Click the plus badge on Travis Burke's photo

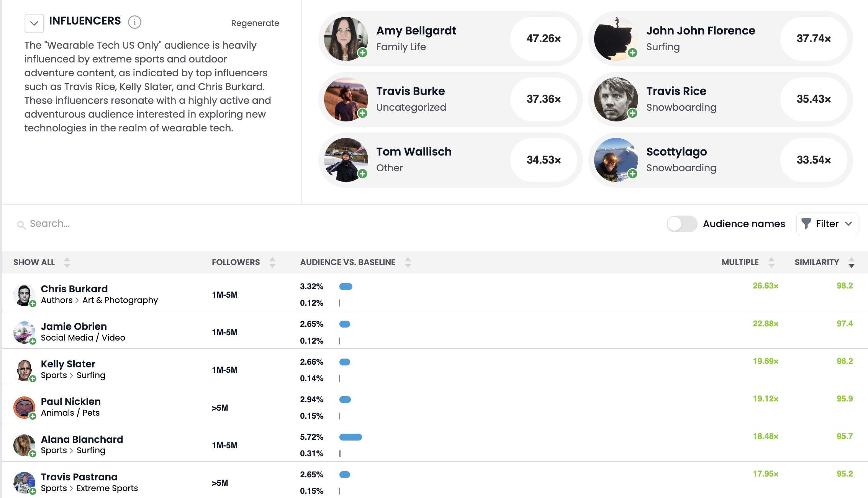tap(362, 113)
